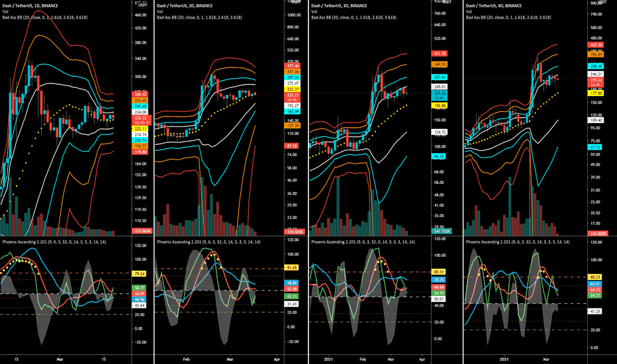Select the Phoenix Ascending 2.201 legend on the 1D chart
Screen dimensions: 617x364
tap(54, 242)
